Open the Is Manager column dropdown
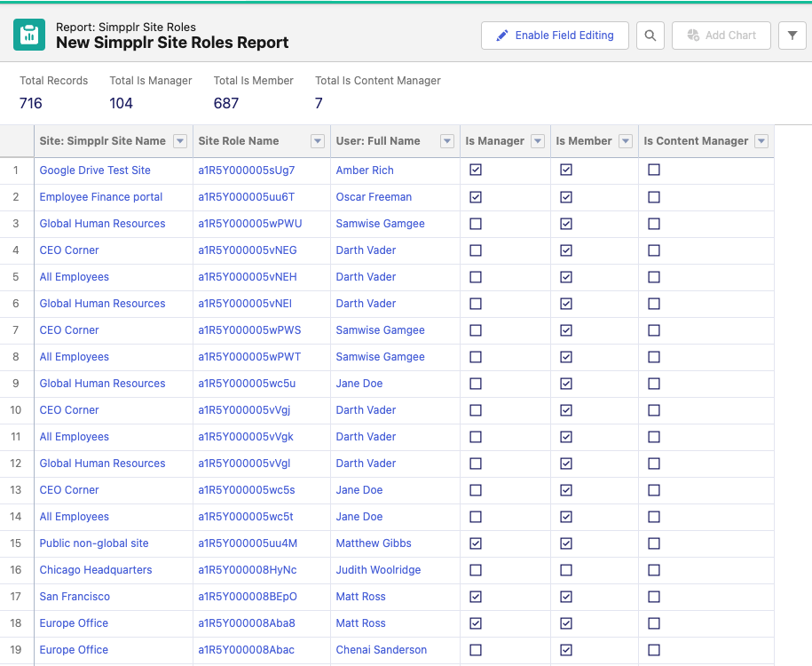 538,141
